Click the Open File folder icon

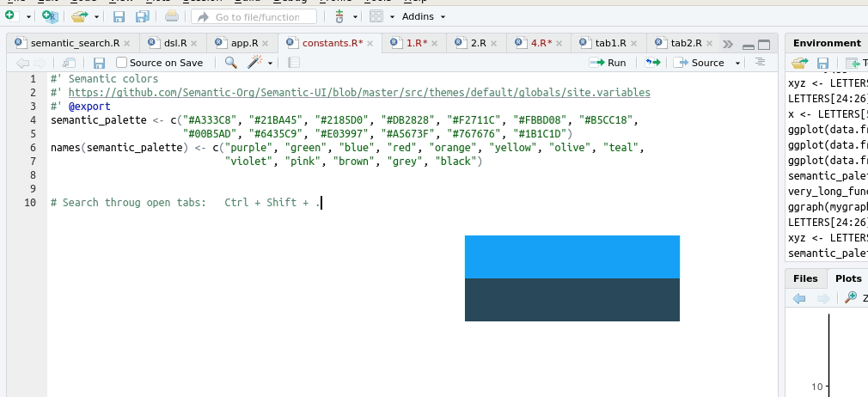point(80,16)
